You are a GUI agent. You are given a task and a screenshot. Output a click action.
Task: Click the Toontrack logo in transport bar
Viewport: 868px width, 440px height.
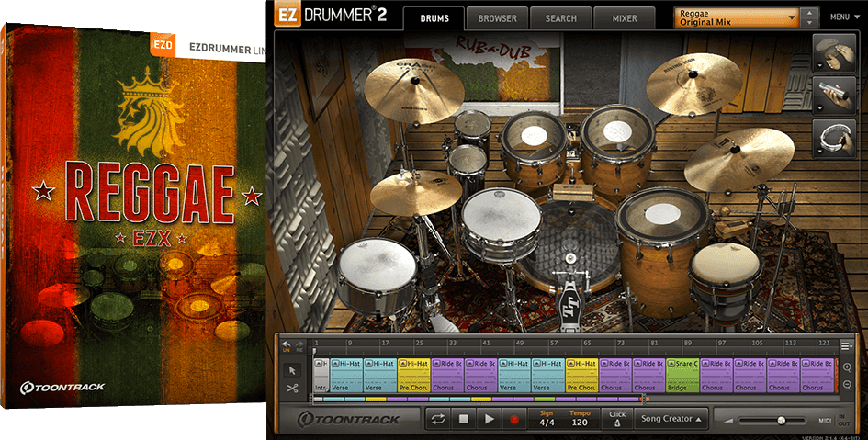(x=349, y=420)
